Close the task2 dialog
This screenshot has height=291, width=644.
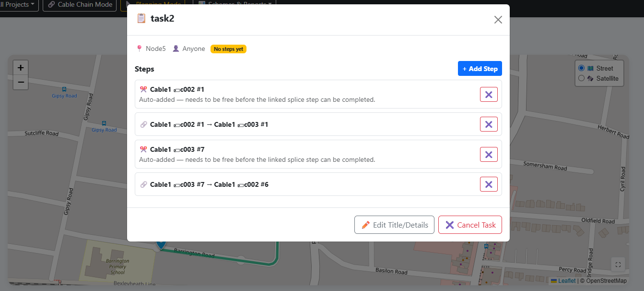pyautogui.click(x=498, y=20)
